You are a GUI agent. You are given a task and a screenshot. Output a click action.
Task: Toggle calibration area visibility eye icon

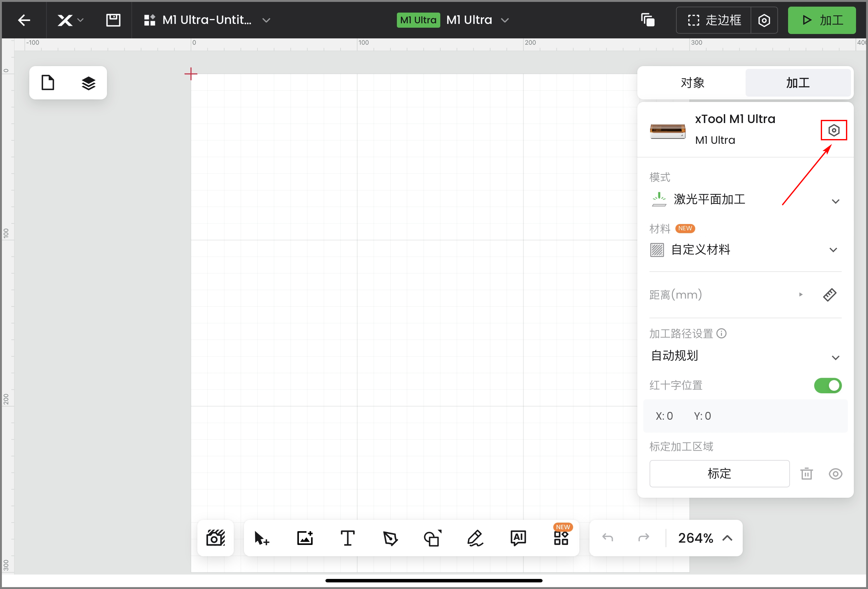[x=835, y=474]
